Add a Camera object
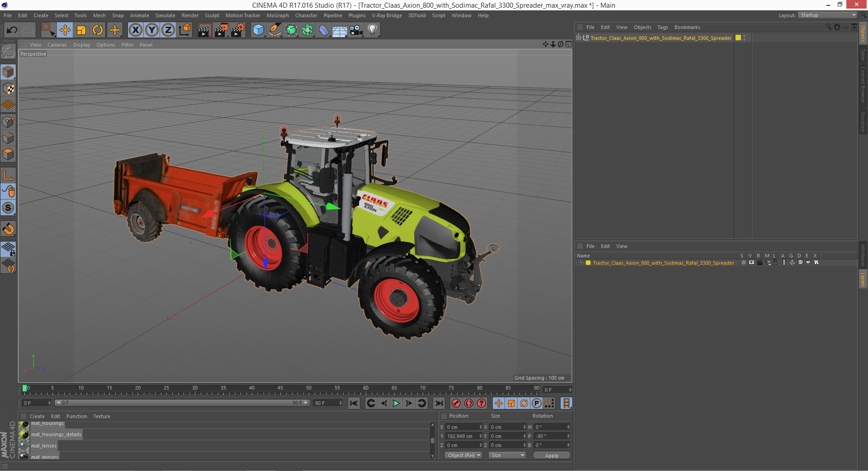The height and width of the screenshot is (471, 868). (356, 30)
